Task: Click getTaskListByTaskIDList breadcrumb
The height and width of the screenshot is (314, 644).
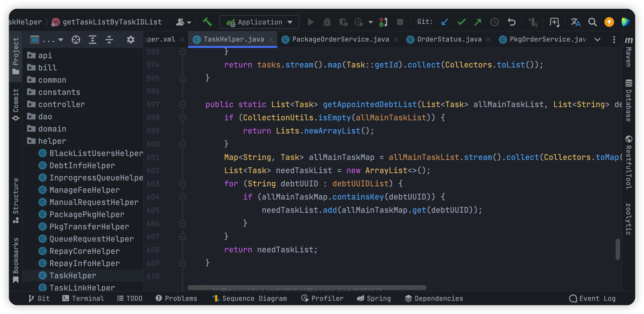Action: tap(107, 22)
